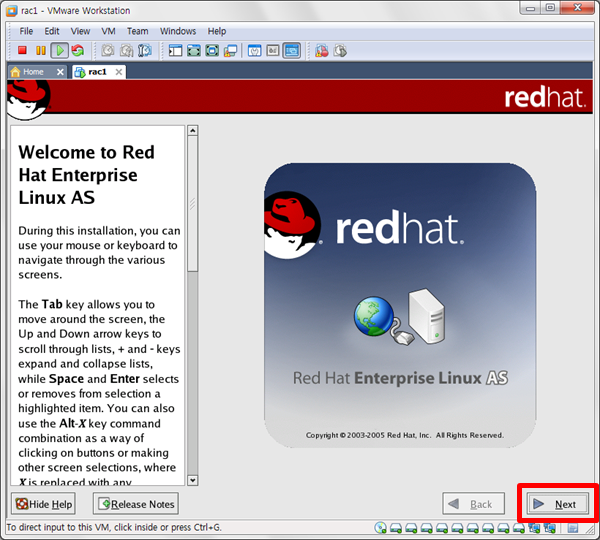Click the Back button
Viewport: 600px width, 540px height.
[473, 504]
